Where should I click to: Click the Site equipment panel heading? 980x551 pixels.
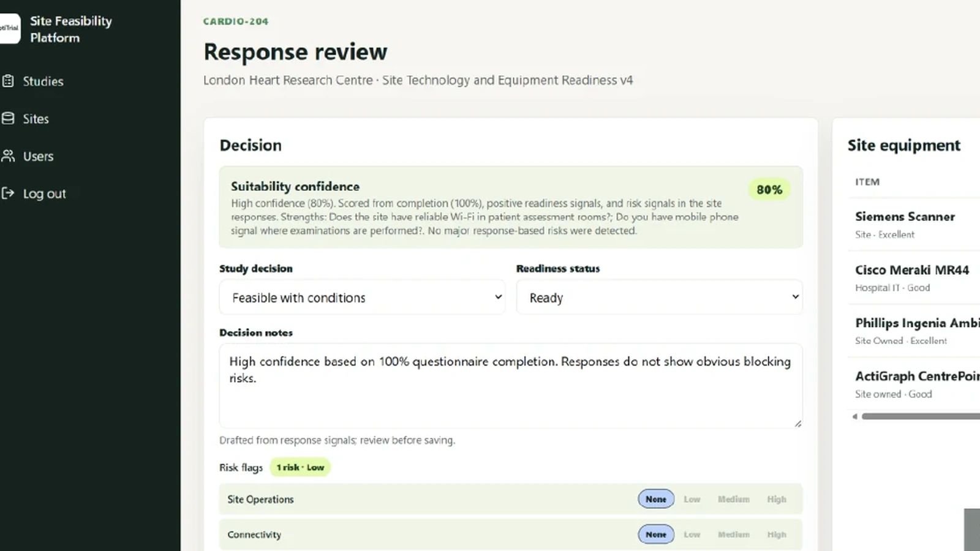coord(904,145)
